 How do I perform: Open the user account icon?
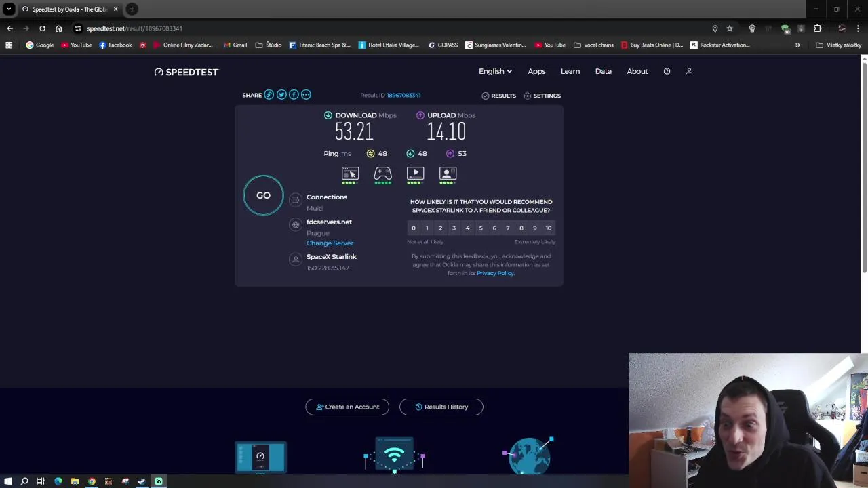pos(689,71)
